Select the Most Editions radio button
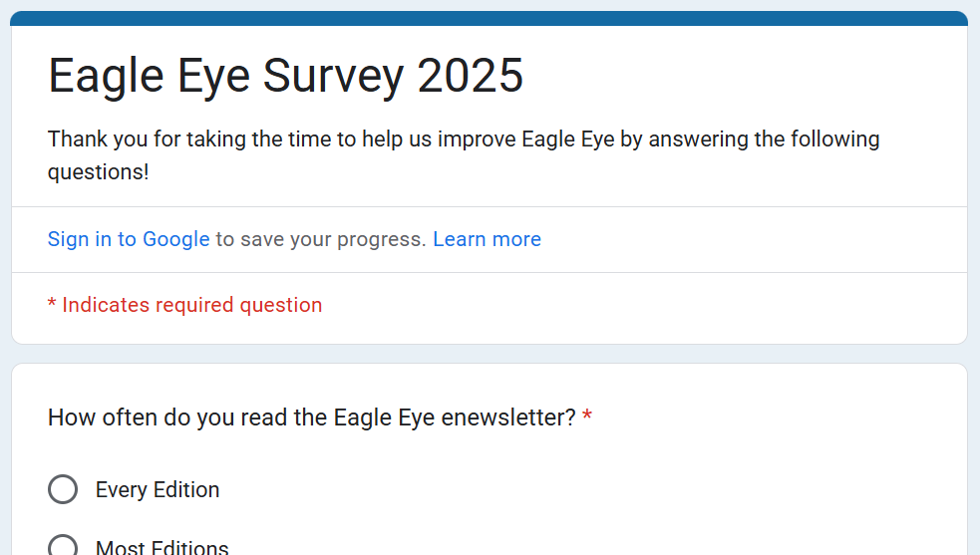Screen dimensions: 980x555 click(63, 547)
